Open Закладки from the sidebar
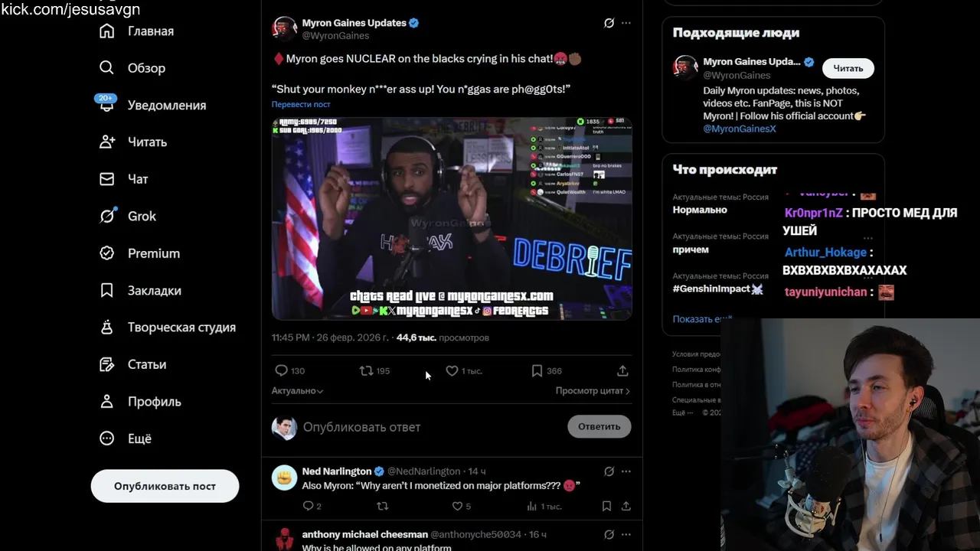This screenshot has height=551, width=980. pyautogui.click(x=141, y=290)
